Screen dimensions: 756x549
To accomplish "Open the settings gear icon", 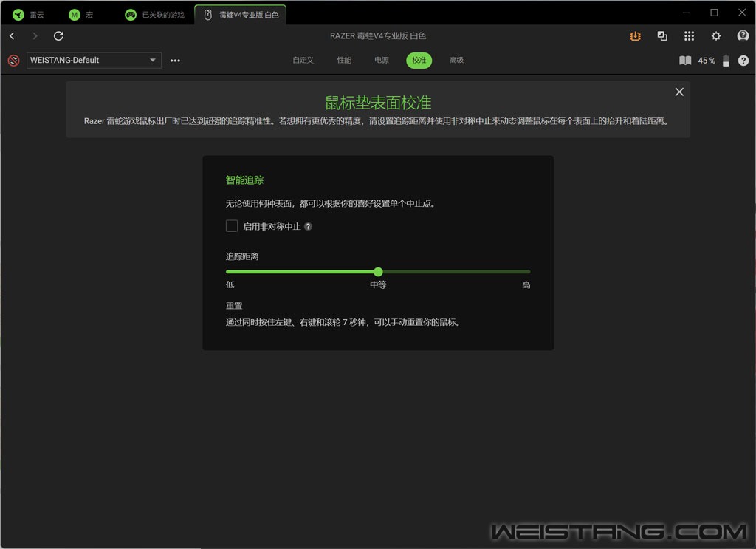I will (715, 36).
